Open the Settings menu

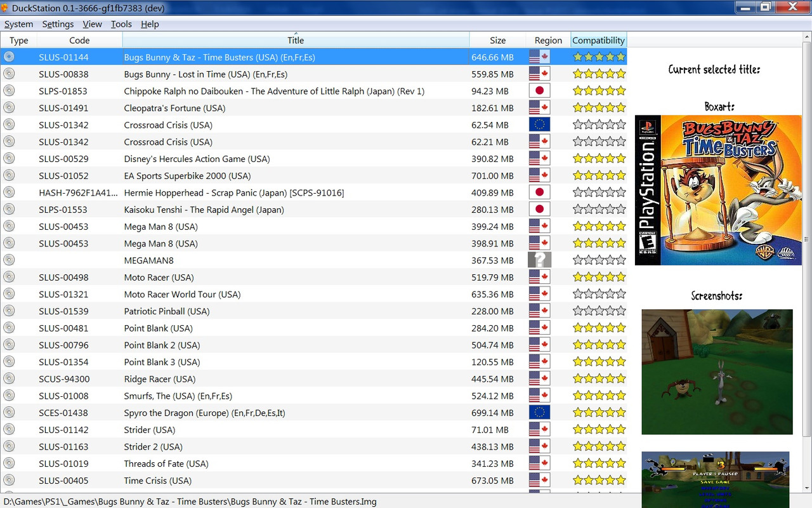[x=58, y=24]
